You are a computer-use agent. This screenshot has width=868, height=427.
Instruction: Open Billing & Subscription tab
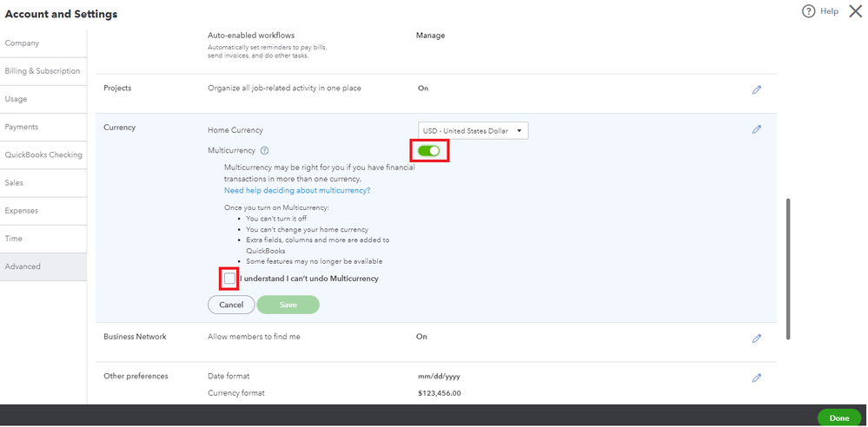(x=43, y=71)
